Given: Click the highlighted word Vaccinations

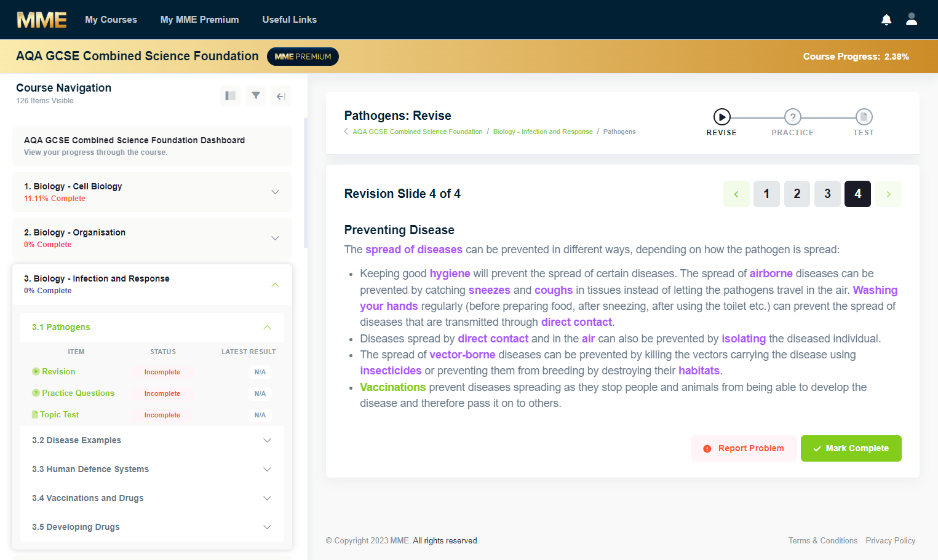Looking at the screenshot, I should pyautogui.click(x=392, y=387).
